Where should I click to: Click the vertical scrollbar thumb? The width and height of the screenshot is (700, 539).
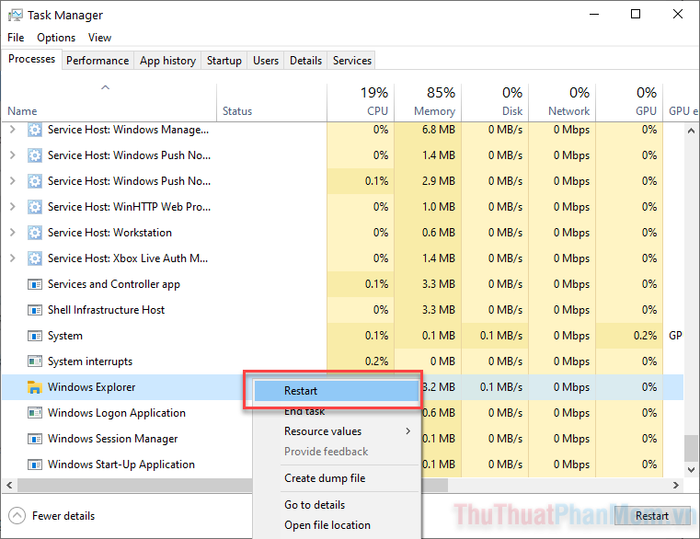(691, 448)
